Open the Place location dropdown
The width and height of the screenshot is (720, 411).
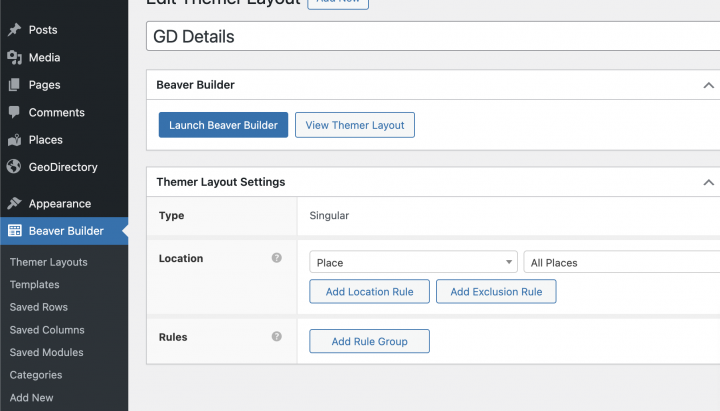[x=413, y=262]
